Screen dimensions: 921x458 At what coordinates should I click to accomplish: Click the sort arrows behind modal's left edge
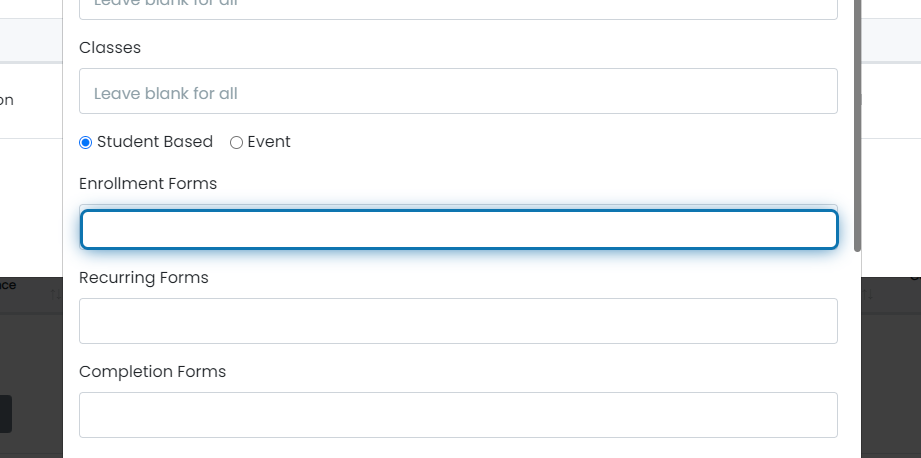tap(56, 295)
